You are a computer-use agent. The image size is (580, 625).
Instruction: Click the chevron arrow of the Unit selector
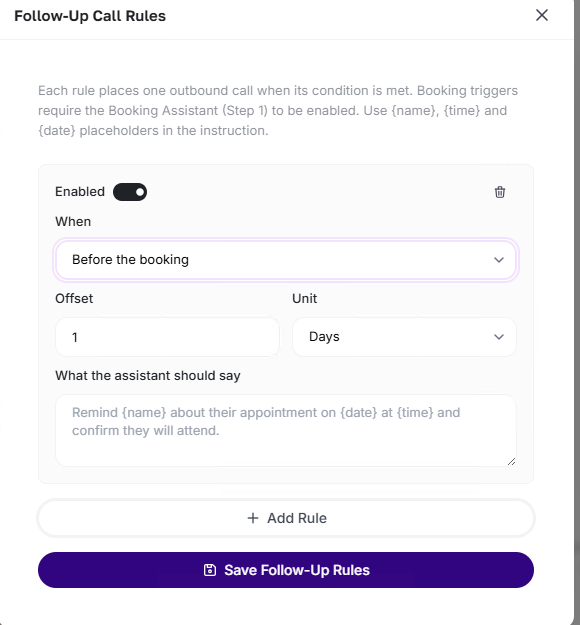point(499,337)
